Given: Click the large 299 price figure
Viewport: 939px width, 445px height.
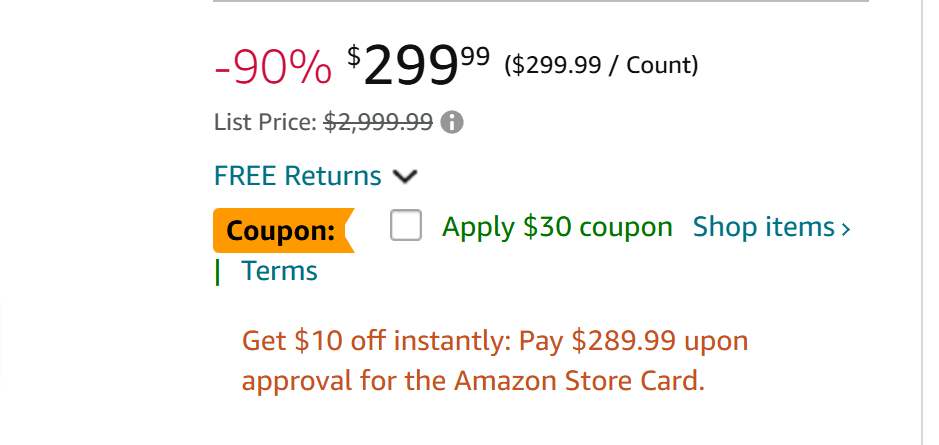Looking at the screenshot, I should (x=410, y=66).
